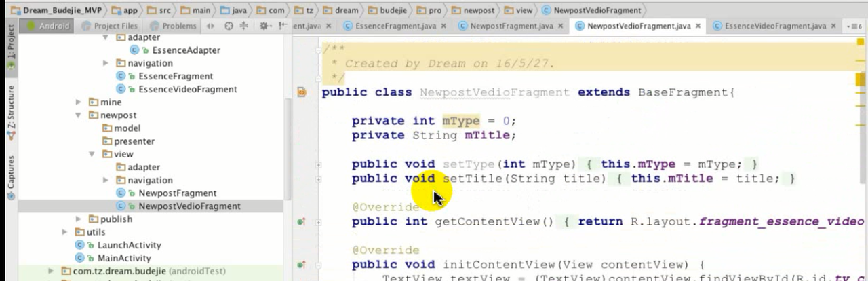Collapse the top adapter folder in tree
The image size is (868, 281).
click(106, 37)
